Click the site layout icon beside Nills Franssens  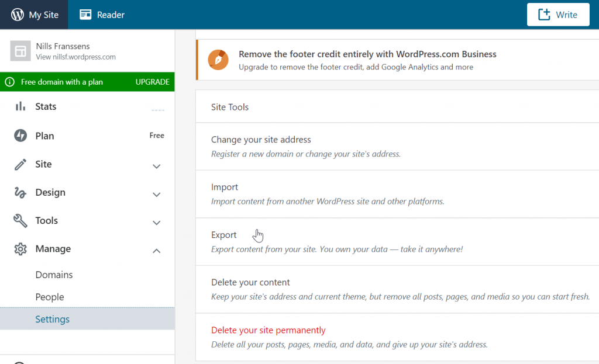click(20, 51)
